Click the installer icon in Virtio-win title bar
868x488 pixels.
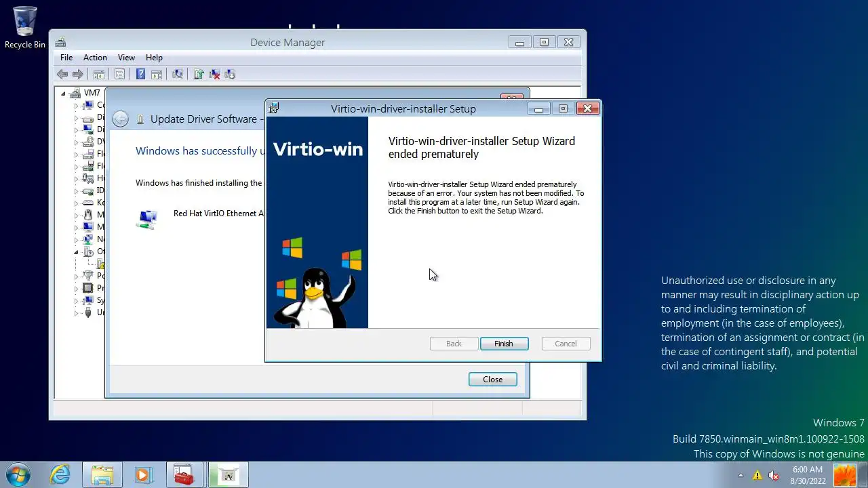click(273, 108)
